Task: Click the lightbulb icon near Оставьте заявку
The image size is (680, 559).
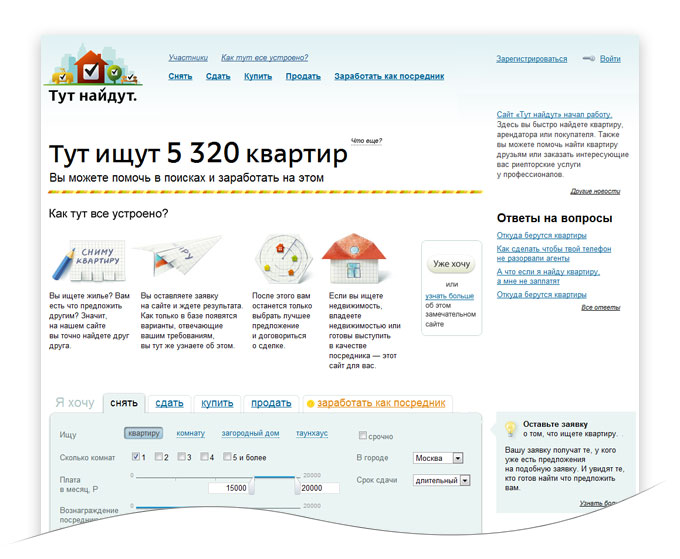Action: (510, 429)
